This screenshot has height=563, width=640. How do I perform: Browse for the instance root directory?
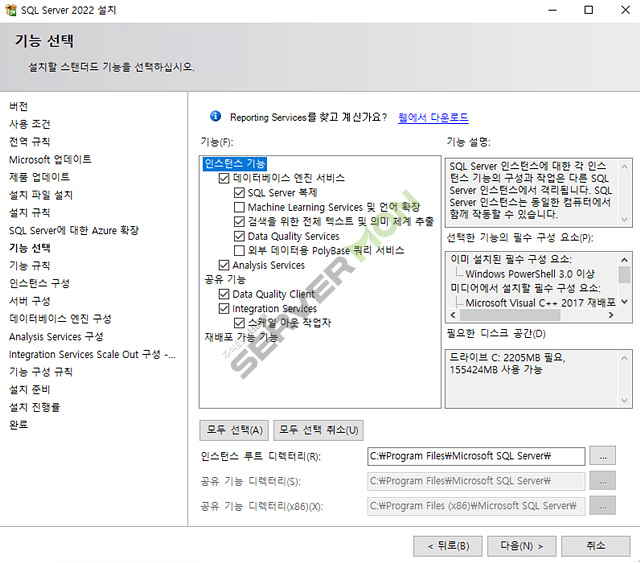click(603, 456)
